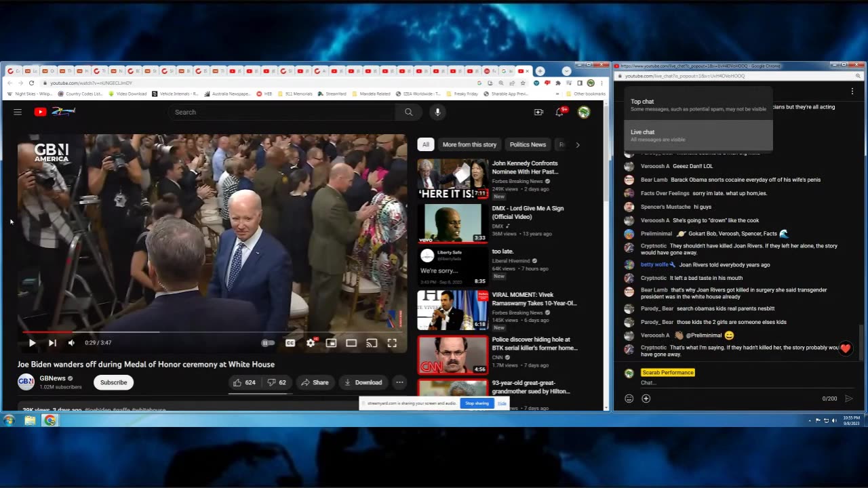Send heart reaction in live chat
Viewport: 868px width, 488px height.
(x=845, y=348)
